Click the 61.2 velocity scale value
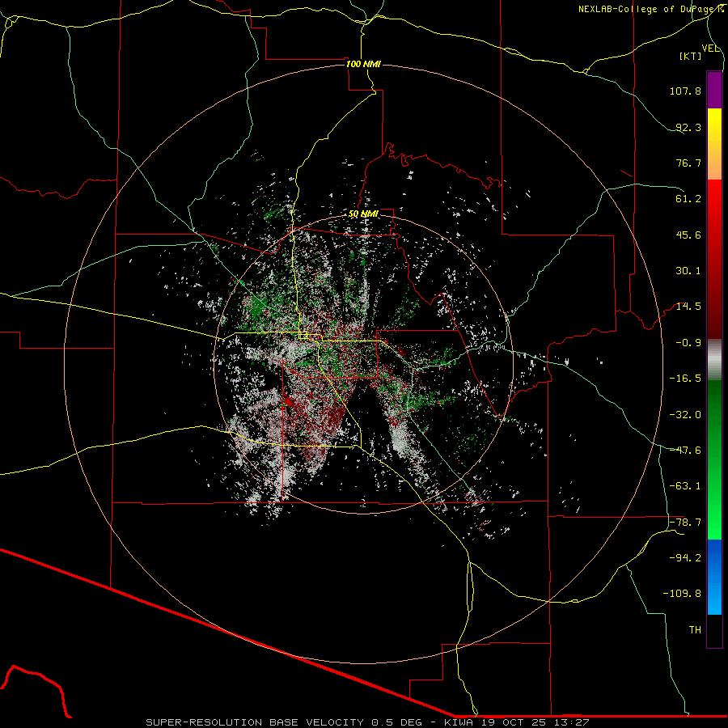 [x=688, y=199]
